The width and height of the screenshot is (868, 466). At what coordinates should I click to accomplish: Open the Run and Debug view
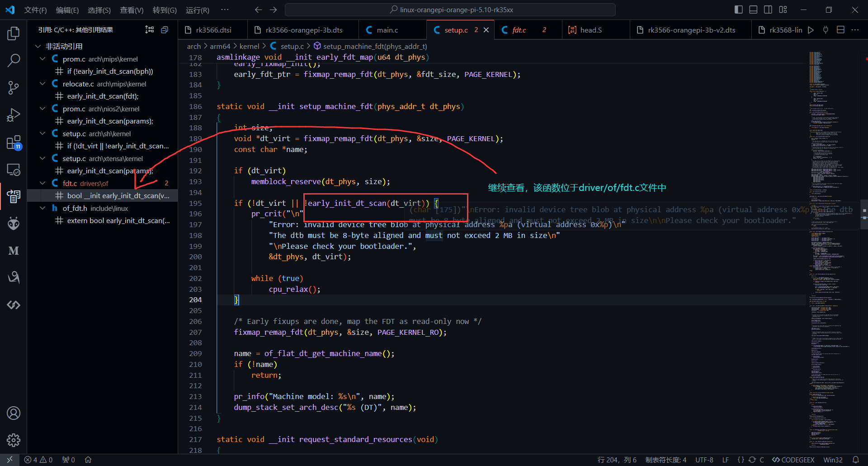pos(14,115)
